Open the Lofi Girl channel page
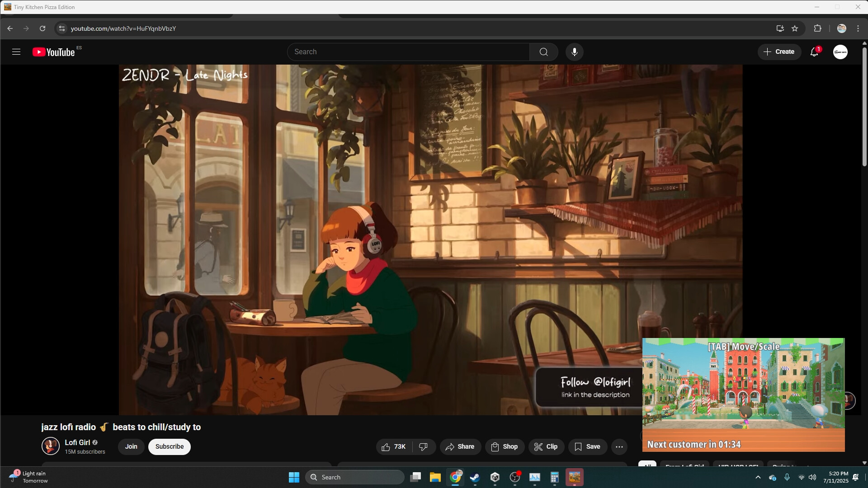 click(x=77, y=442)
